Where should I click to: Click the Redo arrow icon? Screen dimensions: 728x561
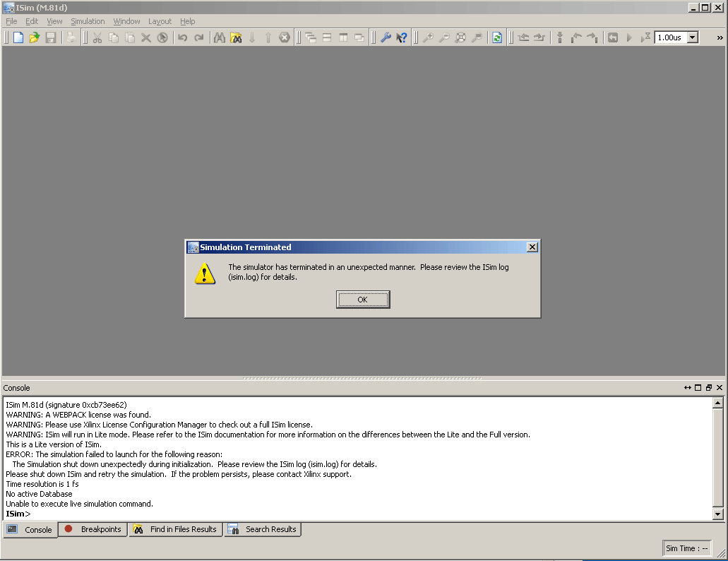click(199, 37)
